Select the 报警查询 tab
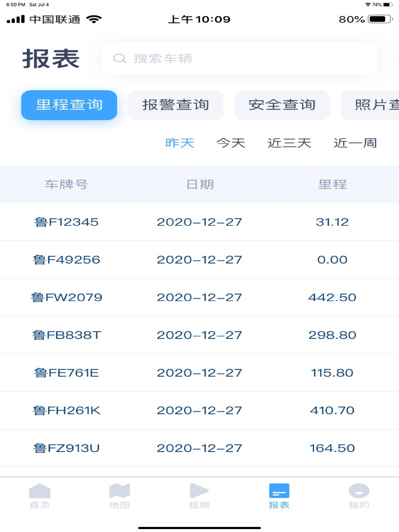Image resolution: width=399 pixels, height=532 pixels. click(175, 105)
